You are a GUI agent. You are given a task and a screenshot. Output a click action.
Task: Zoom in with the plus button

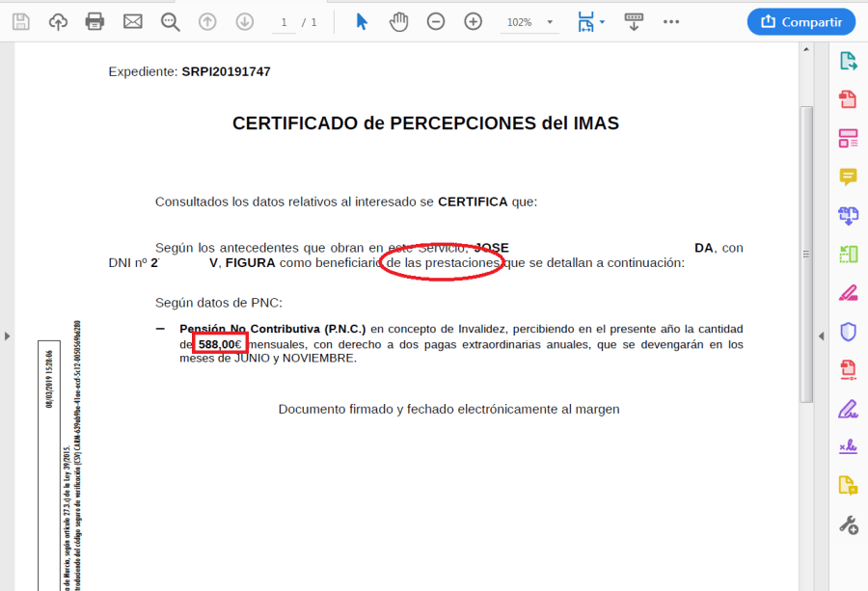(473, 21)
